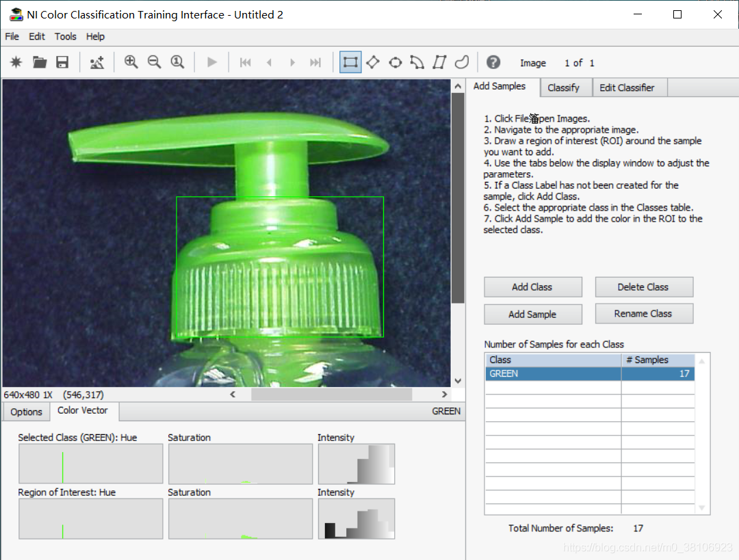Open images using the folder icon

tap(40, 62)
